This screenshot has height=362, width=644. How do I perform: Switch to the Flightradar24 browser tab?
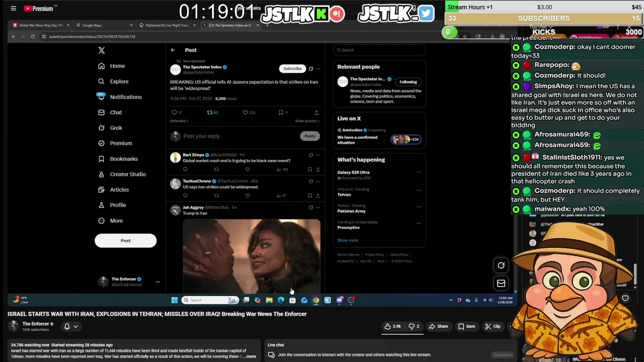point(167,25)
